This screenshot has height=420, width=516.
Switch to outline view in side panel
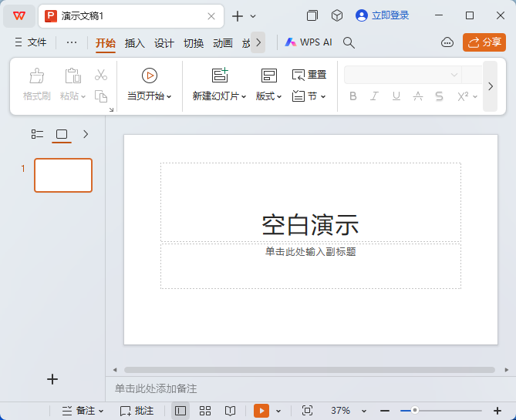[x=37, y=134]
